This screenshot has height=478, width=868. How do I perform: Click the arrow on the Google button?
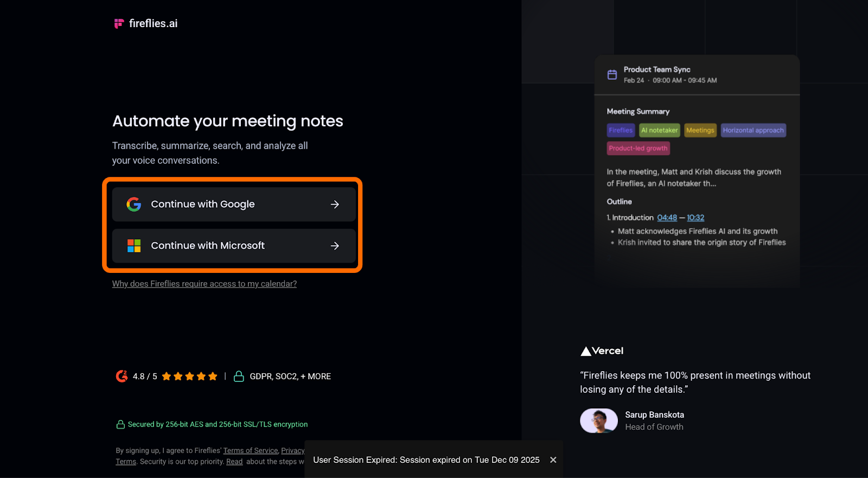(x=335, y=204)
